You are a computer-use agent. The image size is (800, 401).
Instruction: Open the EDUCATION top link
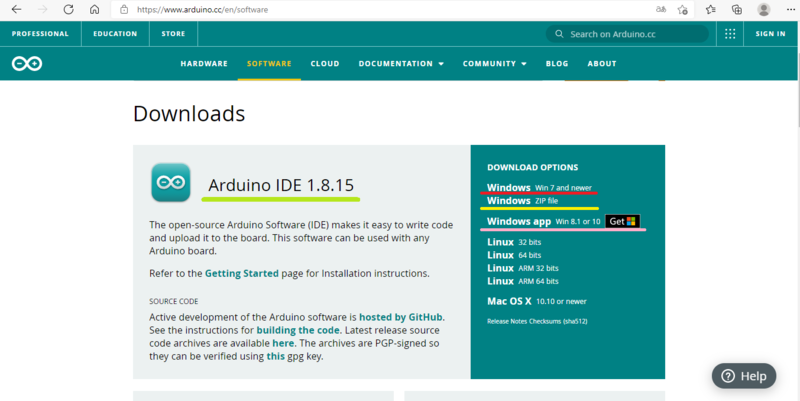[115, 34]
